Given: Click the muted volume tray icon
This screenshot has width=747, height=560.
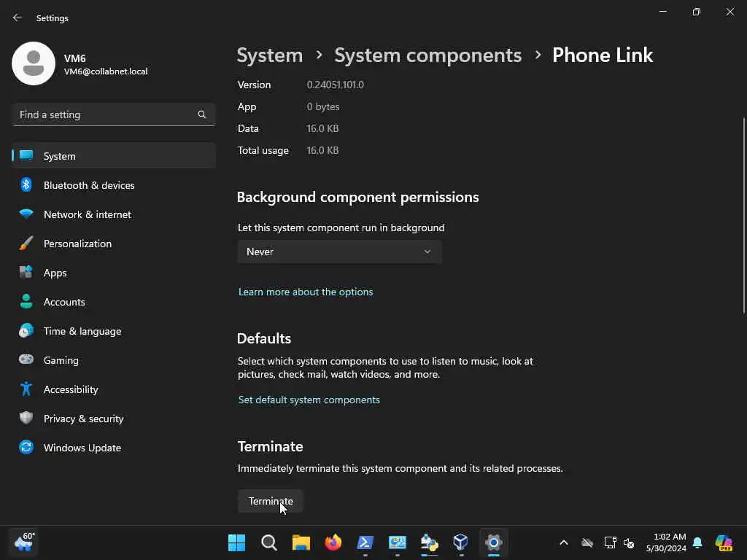Looking at the screenshot, I should (x=629, y=542).
